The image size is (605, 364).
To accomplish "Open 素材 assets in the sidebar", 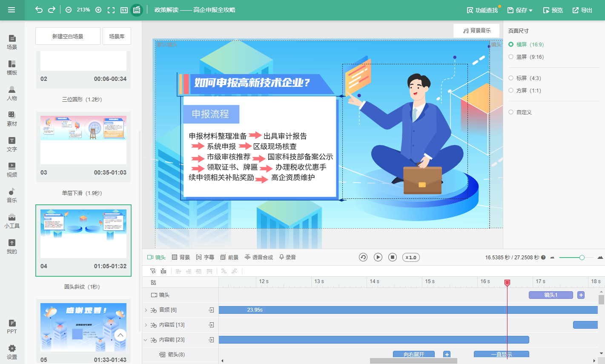I will pos(12,118).
